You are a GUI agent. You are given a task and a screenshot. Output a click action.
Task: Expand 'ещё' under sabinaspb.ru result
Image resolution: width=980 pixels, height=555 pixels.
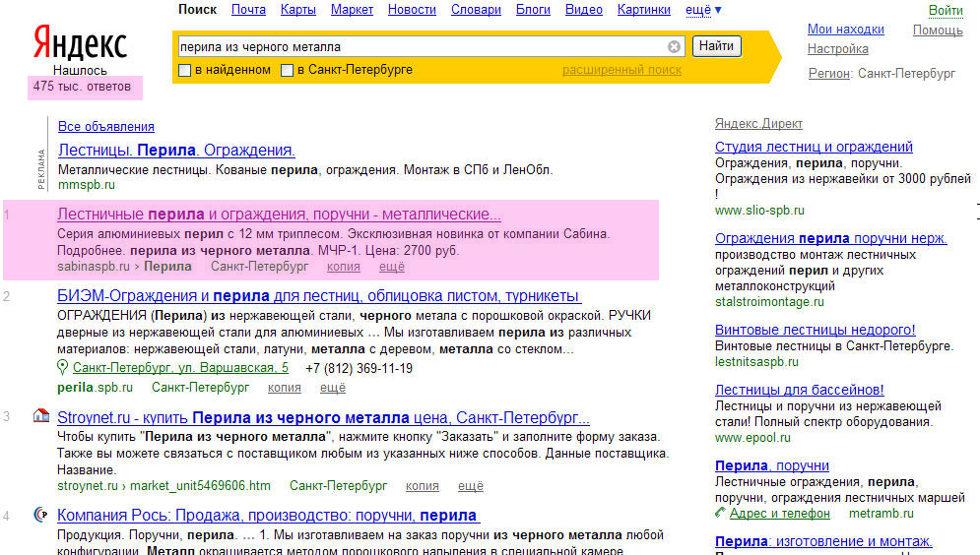click(x=392, y=267)
